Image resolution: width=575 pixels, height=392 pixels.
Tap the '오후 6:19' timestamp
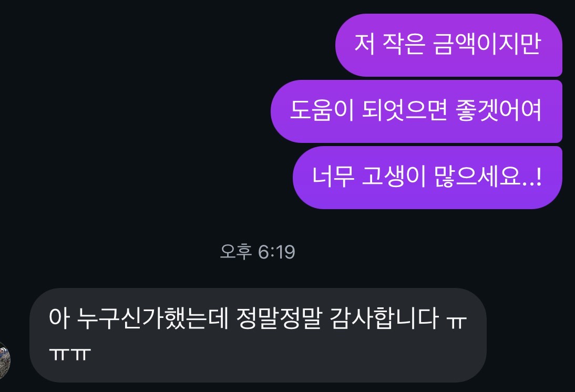coord(258,252)
